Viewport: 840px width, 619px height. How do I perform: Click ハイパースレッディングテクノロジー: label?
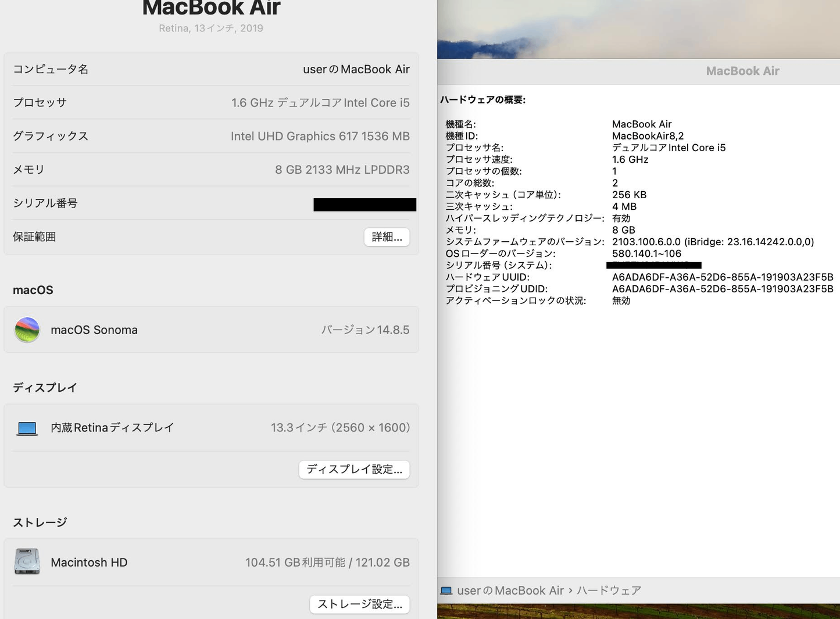(525, 218)
